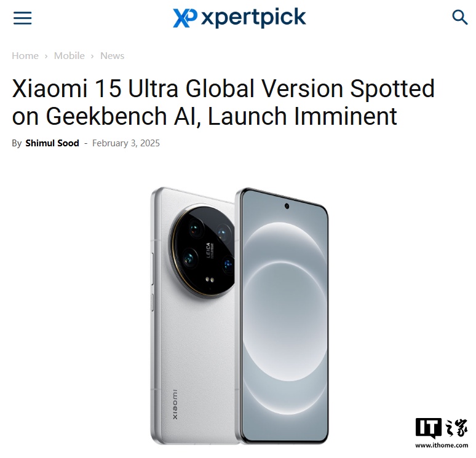
Task: Click the Leica camera module in the image
Action: tap(203, 251)
